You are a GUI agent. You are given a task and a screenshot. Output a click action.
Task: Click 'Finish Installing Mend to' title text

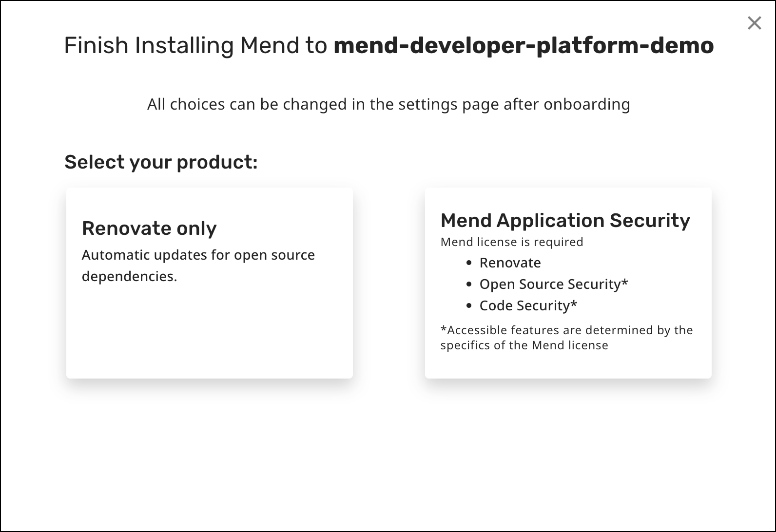(196, 45)
